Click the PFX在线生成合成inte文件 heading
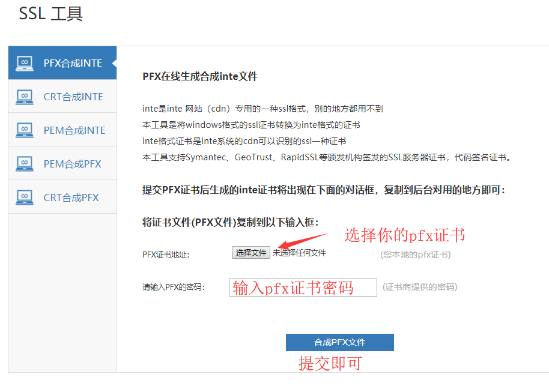 point(199,77)
